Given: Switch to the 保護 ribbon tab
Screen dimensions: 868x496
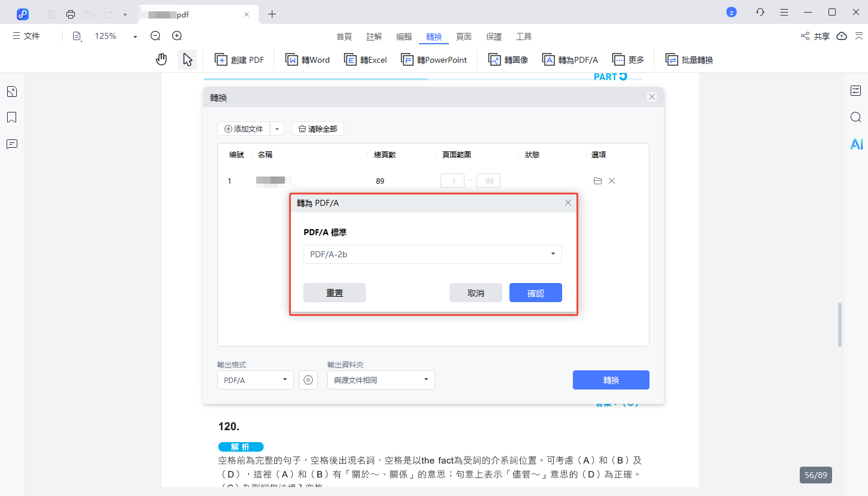Looking at the screenshot, I should pos(494,36).
